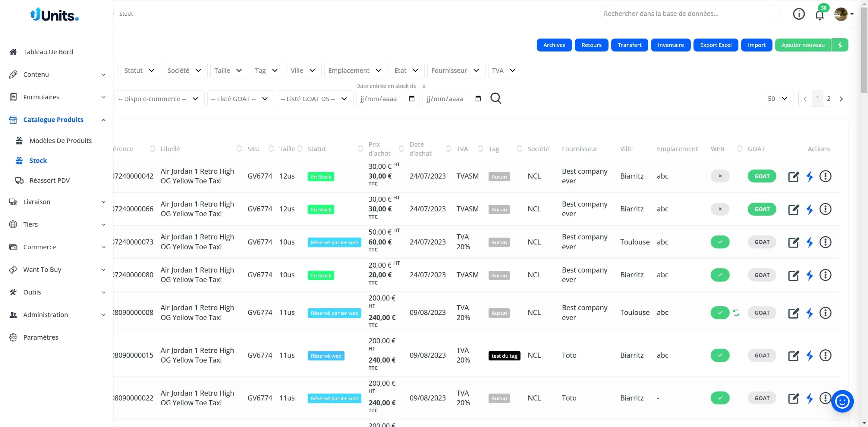
Task: Open Modèles De Produits submenu item
Action: pos(60,141)
